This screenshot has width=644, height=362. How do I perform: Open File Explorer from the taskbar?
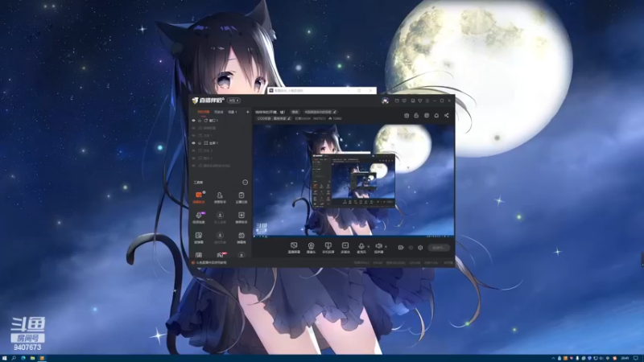click(32, 358)
